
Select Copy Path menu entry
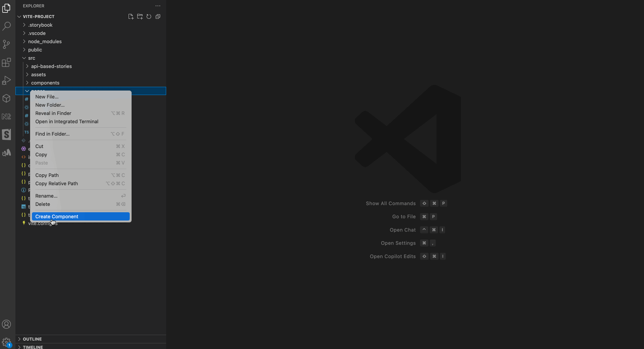[x=81, y=175]
